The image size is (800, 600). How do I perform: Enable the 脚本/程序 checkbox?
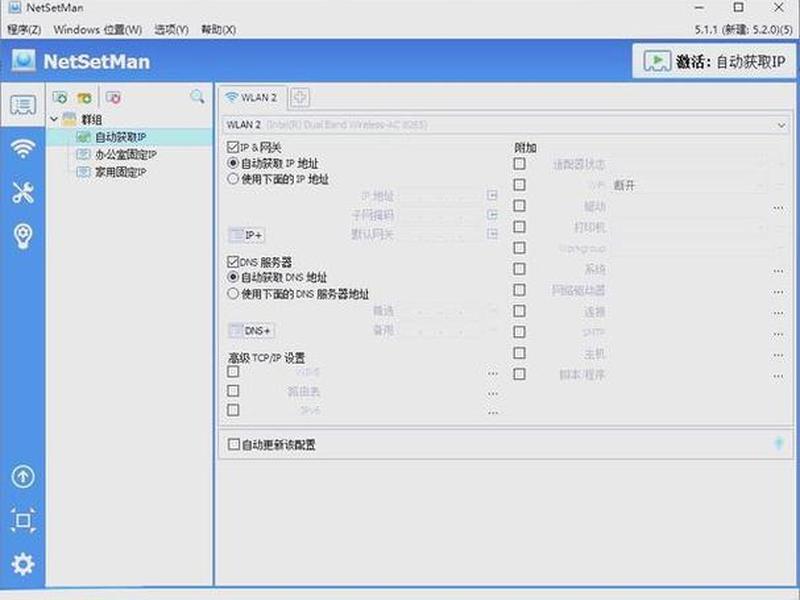(519, 374)
